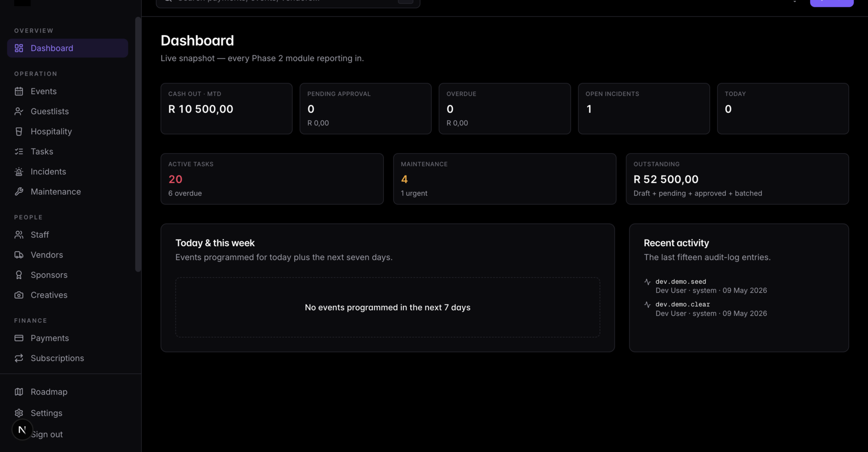
Task: Click the activity pulse icon beside dev.demo.seed
Action: coord(647,282)
